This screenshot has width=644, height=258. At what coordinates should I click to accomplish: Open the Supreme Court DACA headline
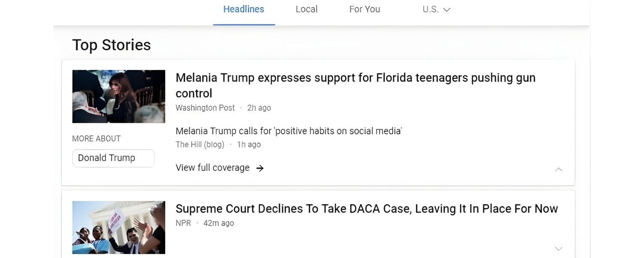point(367,209)
